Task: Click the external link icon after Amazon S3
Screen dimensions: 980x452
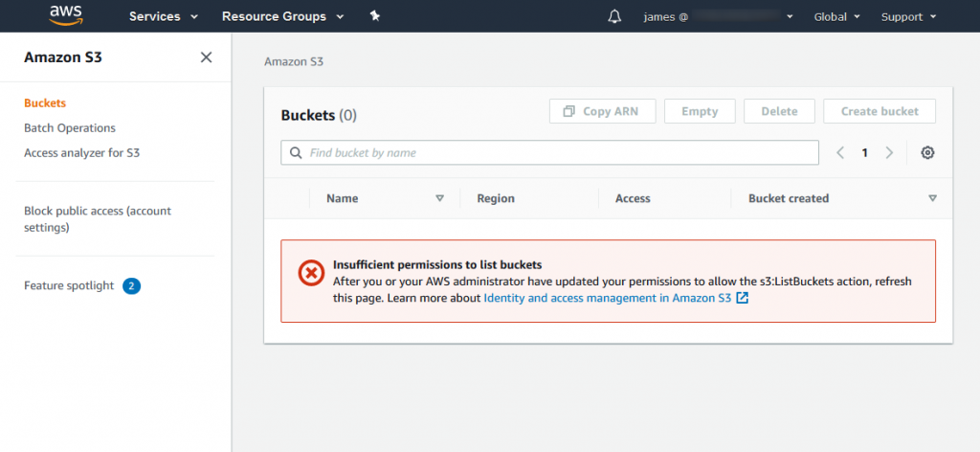Action: coord(742,298)
